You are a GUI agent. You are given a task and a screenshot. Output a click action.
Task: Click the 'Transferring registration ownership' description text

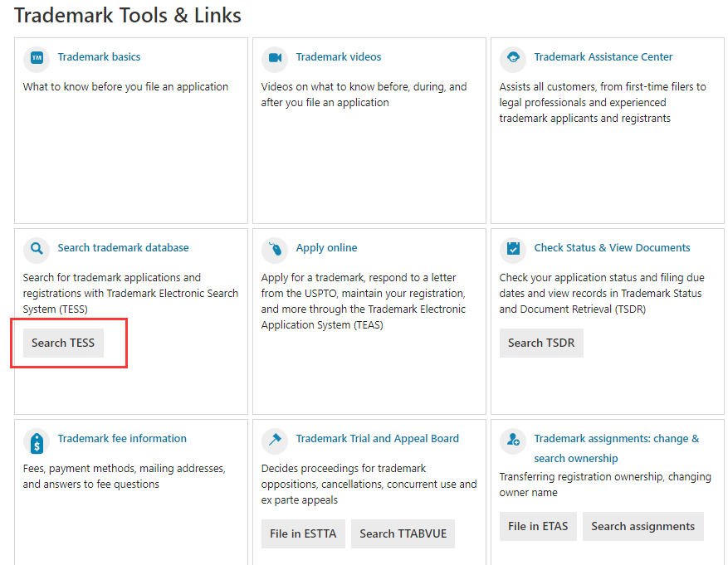point(605,485)
